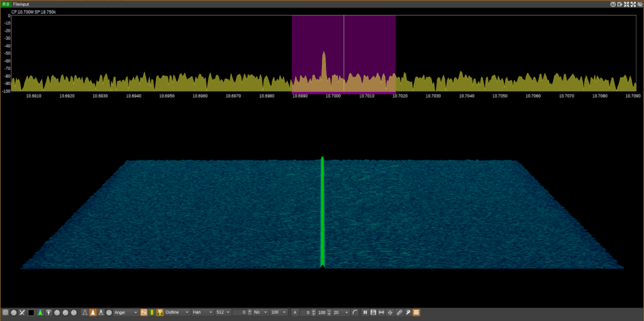
Task: Click the black color swatch in toolbar
Action: pos(31,312)
